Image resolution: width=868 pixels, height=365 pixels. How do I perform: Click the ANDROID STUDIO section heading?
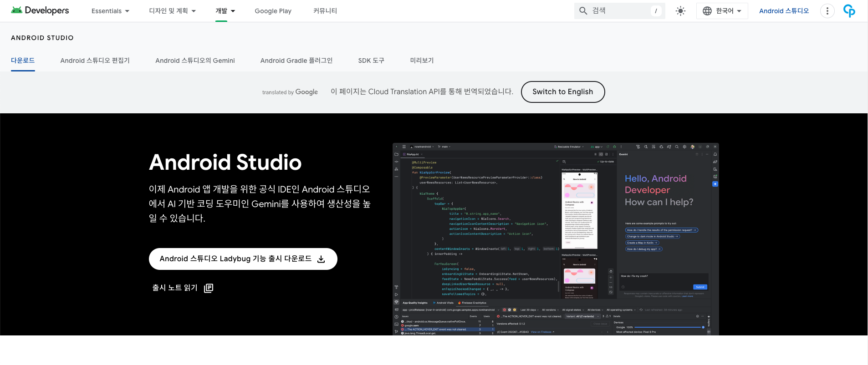(42, 38)
